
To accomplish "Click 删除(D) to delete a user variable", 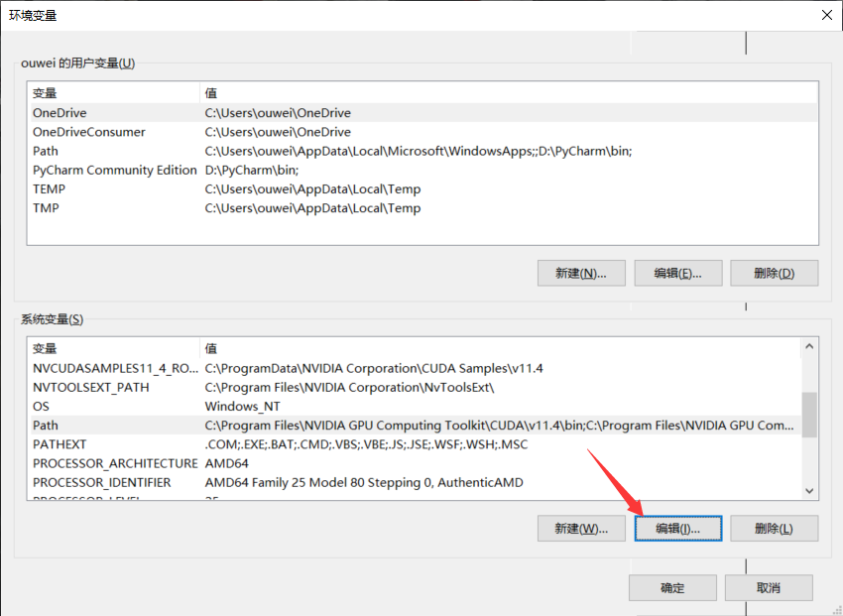I will [x=775, y=273].
